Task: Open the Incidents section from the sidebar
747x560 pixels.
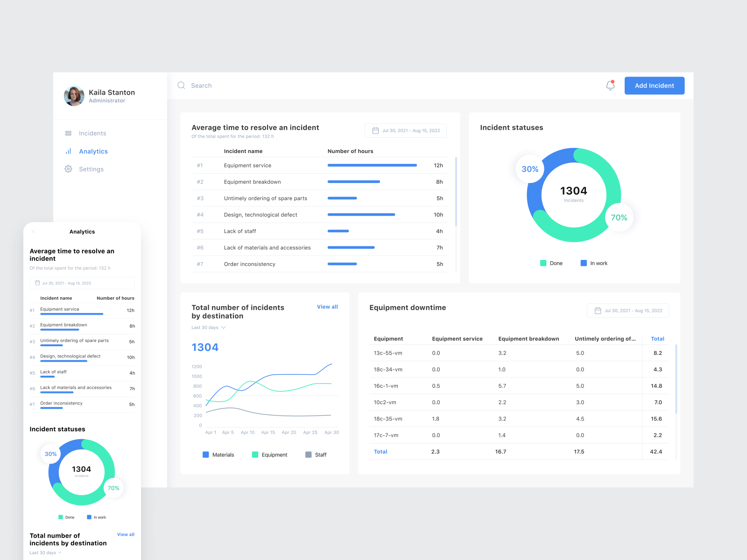Action: tap(92, 133)
